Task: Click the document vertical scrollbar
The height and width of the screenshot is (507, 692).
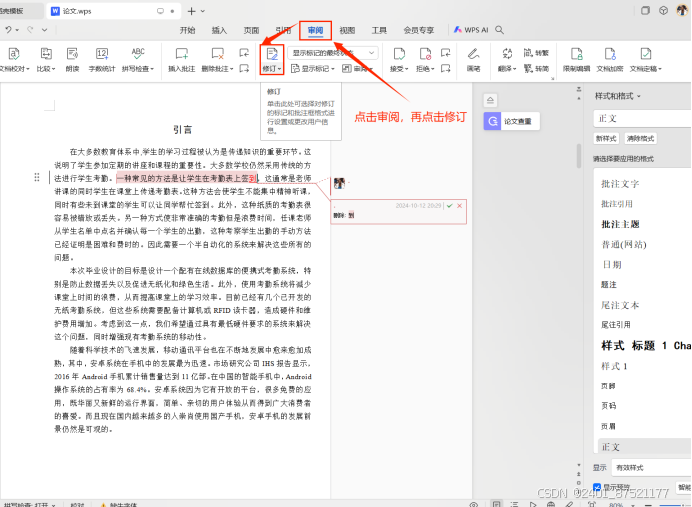Action: tap(579, 156)
